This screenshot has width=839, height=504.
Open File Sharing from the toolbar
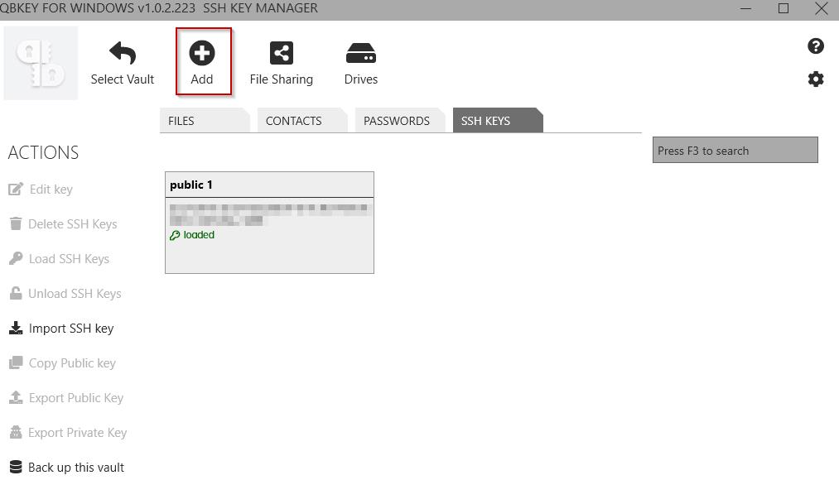tap(282, 63)
